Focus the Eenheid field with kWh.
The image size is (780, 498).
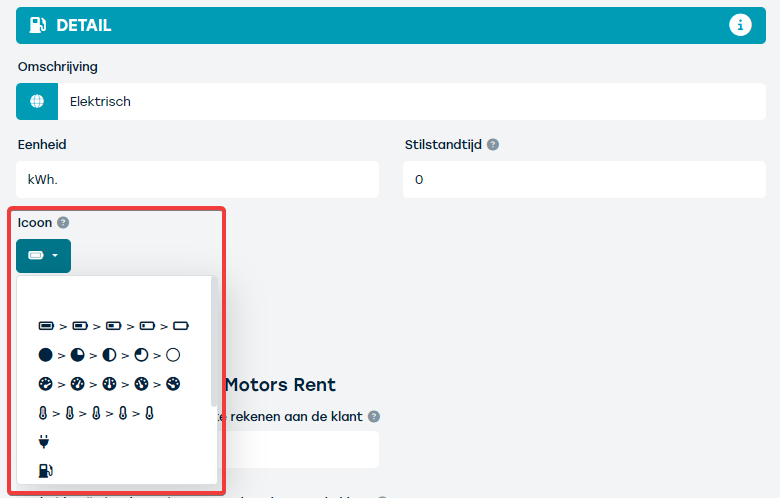pyautogui.click(x=197, y=180)
